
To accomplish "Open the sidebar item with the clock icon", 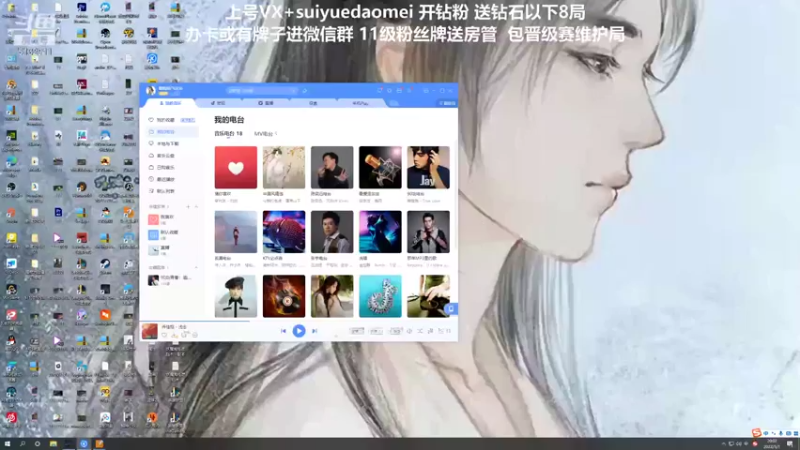I will pos(171,179).
